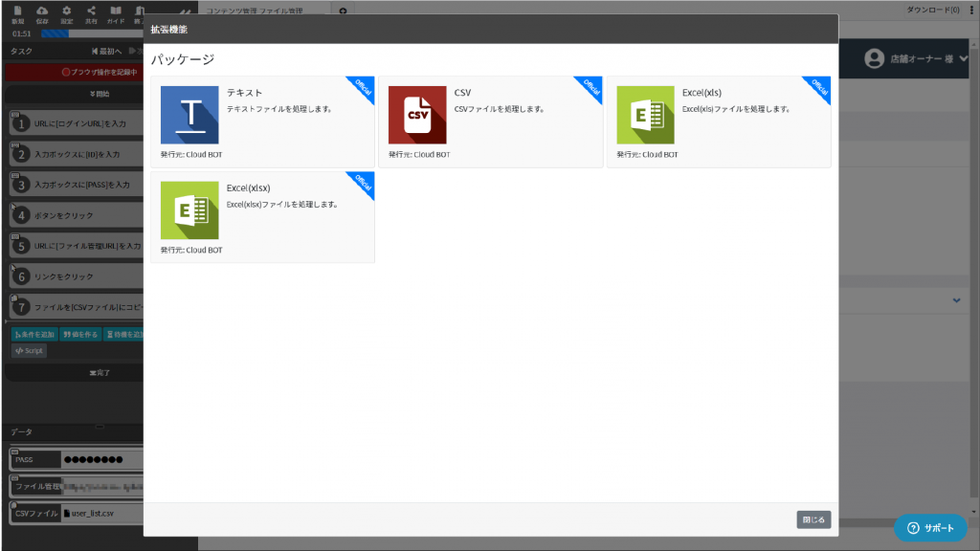Open the 店舗オーナー user dropdown arrow
This screenshot has height=551, width=980.
pyautogui.click(x=963, y=58)
